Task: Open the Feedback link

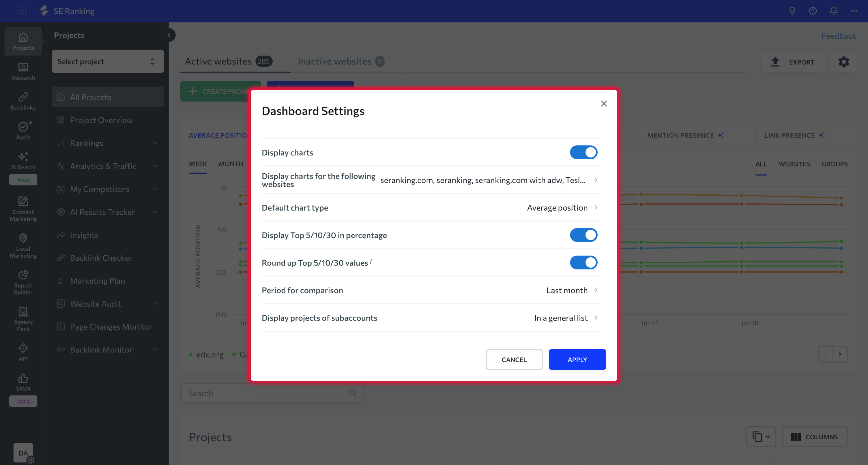Action: [838, 36]
